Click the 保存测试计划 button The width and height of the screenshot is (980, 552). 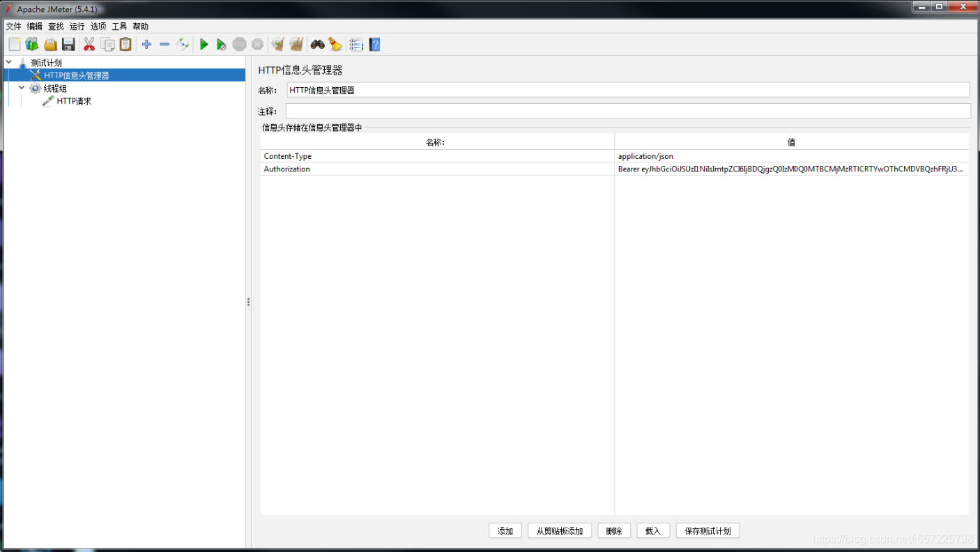tap(707, 531)
